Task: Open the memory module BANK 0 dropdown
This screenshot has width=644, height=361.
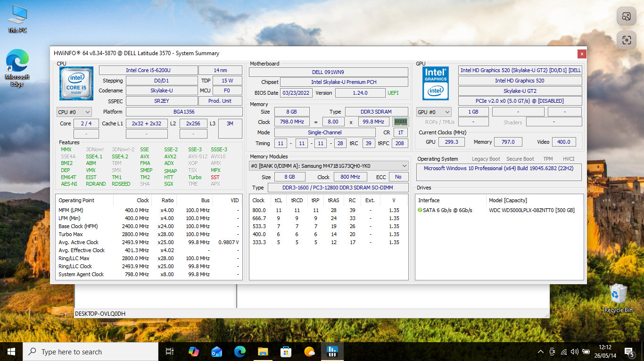Action: (329, 166)
